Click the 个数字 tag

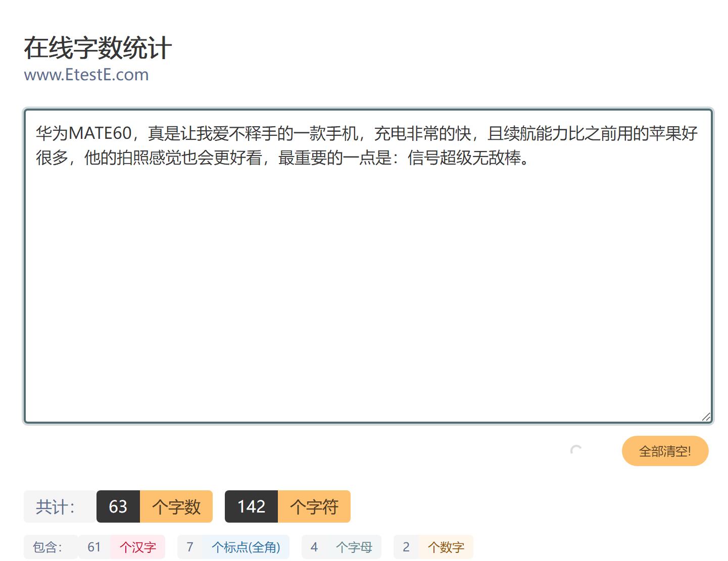point(446,547)
